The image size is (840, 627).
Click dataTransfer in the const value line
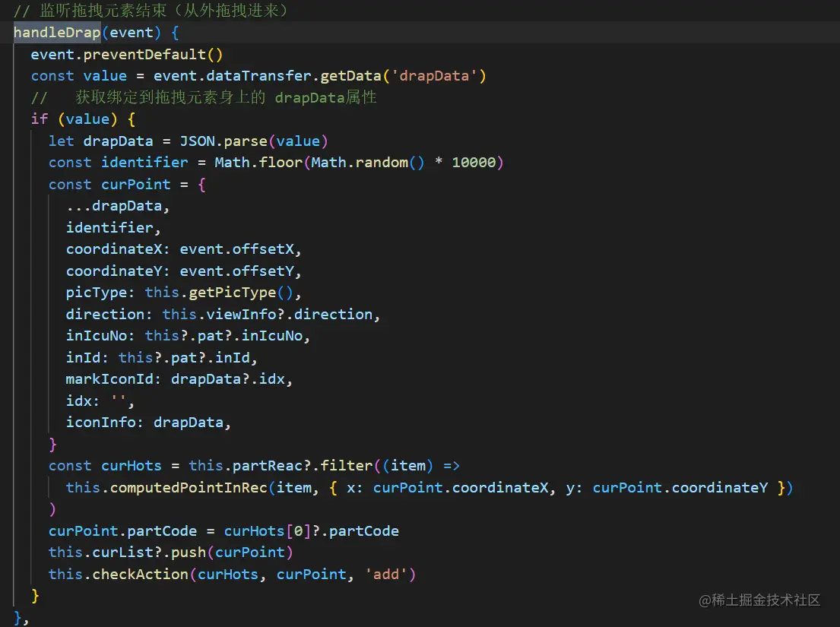tap(258, 76)
